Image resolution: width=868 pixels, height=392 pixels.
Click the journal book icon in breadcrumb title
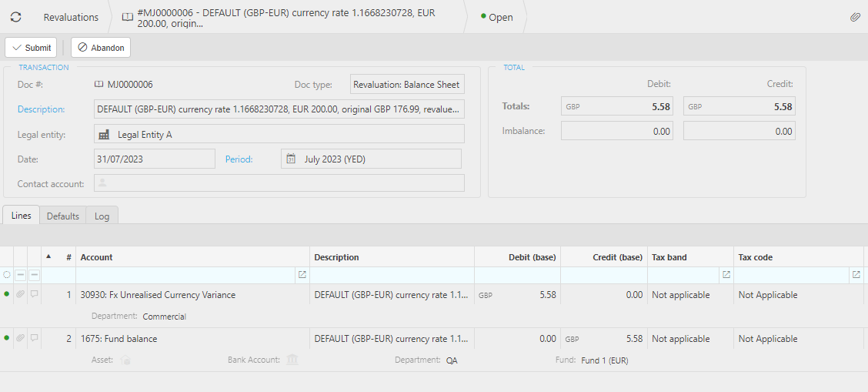[127, 17]
